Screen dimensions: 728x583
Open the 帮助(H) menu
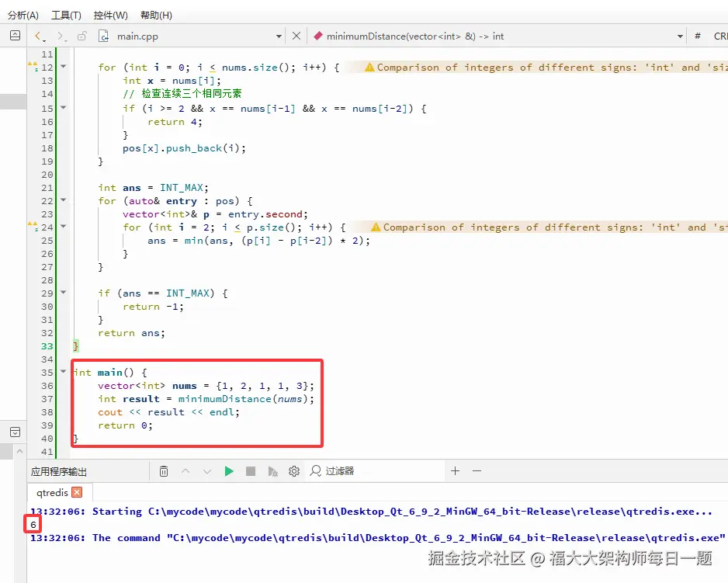(156, 16)
